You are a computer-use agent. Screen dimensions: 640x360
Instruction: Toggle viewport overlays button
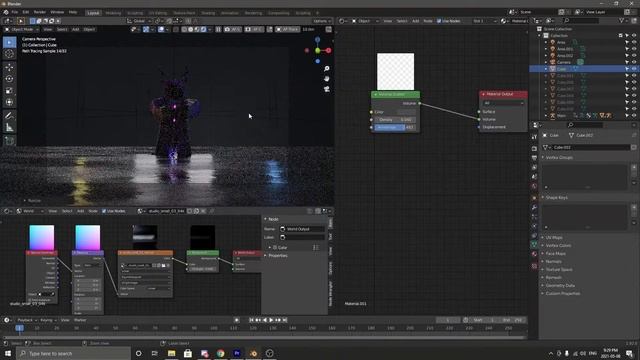[162, 29]
